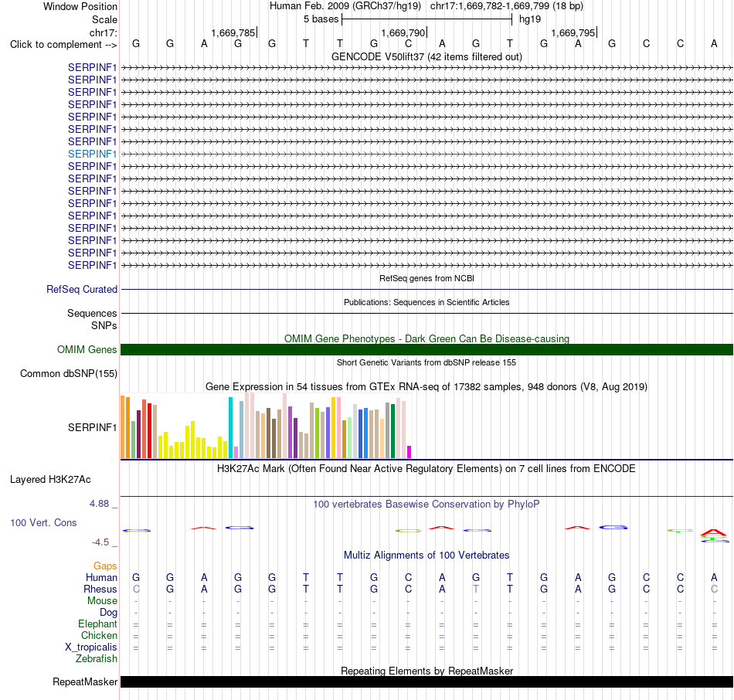Click the RefSeq Curated track label
Image resolution: width=734 pixels, height=700 pixels.
click(82, 290)
